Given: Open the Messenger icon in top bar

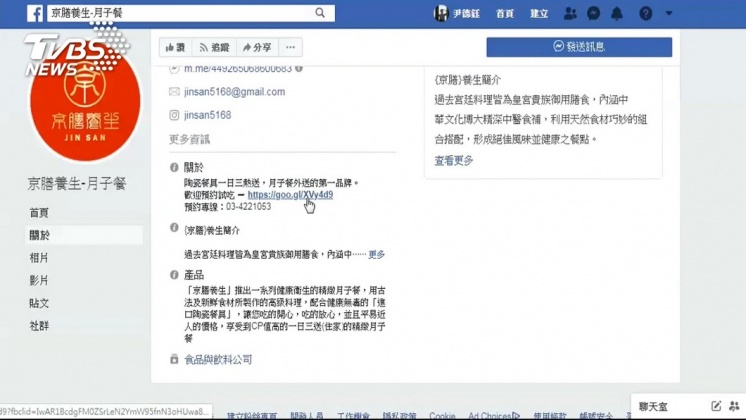Looking at the screenshot, I should pyautogui.click(x=593, y=13).
